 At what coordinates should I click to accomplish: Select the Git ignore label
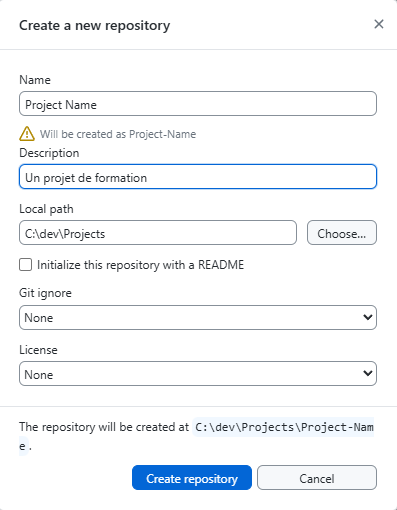coord(45,293)
